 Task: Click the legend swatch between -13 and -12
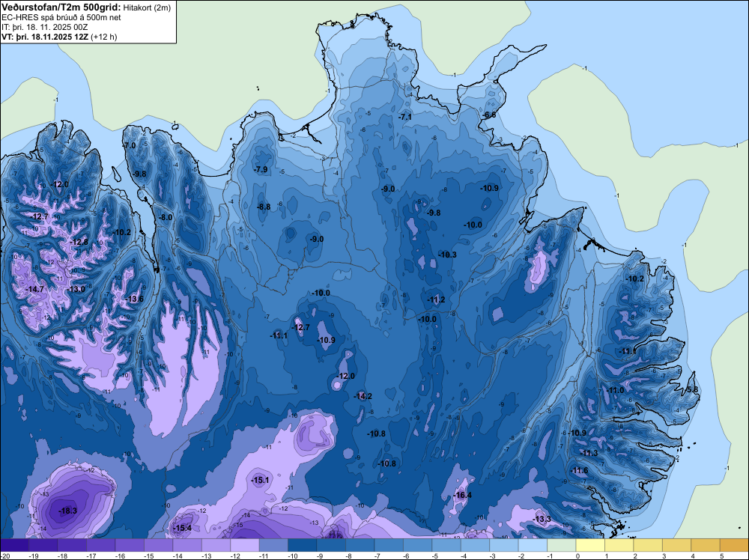(216, 545)
